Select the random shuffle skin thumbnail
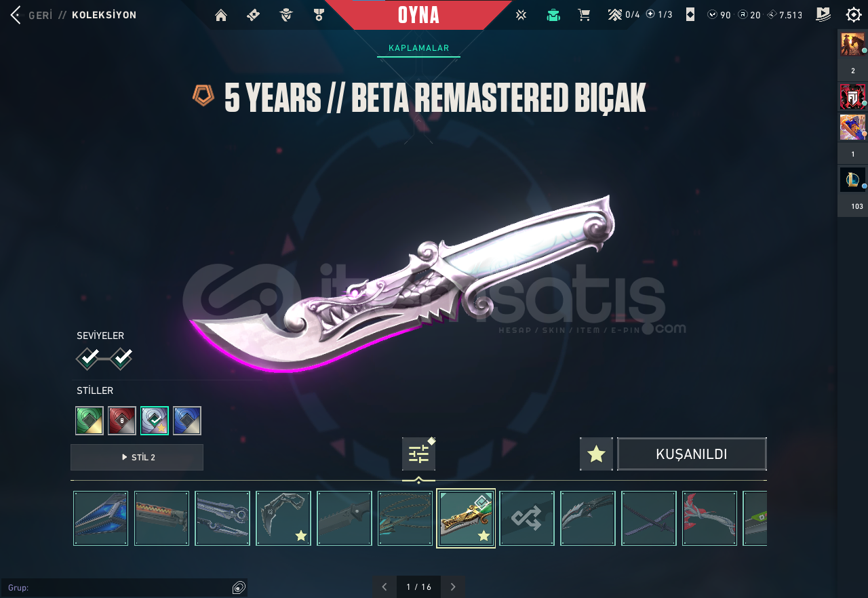This screenshot has height=598, width=868. click(x=527, y=518)
